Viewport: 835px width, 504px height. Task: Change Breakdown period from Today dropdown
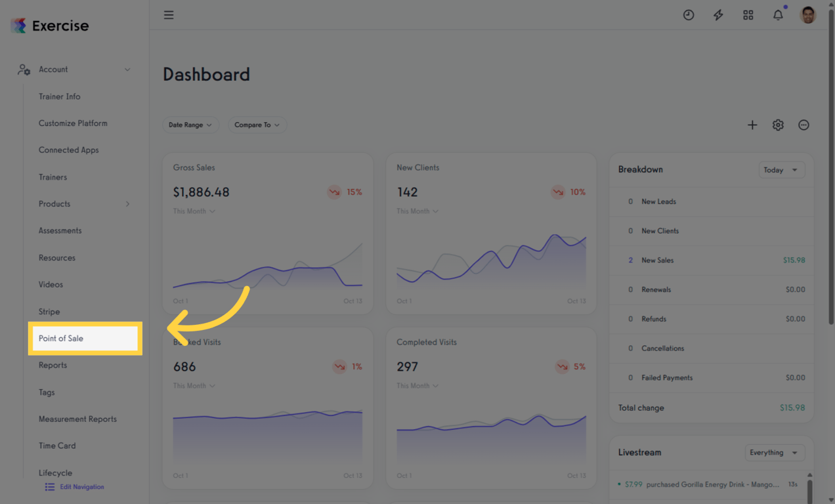[x=781, y=170]
